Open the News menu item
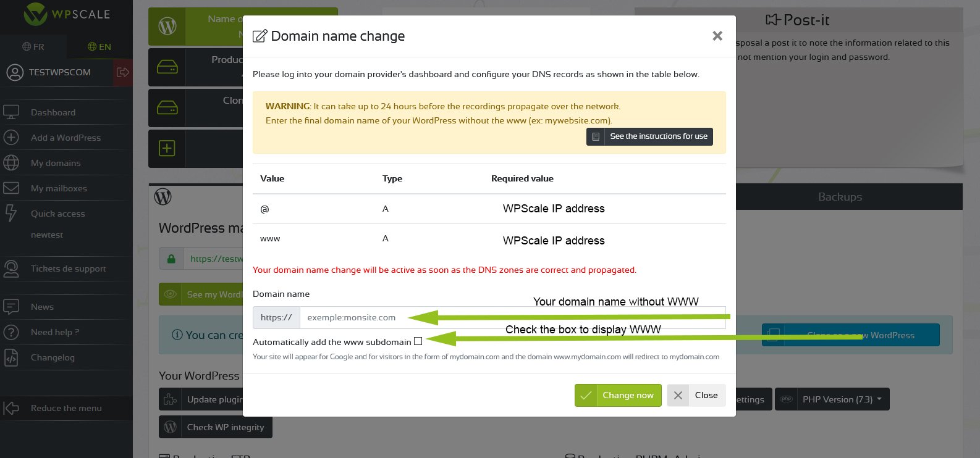Screen dimensions: 980x458 pos(42,307)
